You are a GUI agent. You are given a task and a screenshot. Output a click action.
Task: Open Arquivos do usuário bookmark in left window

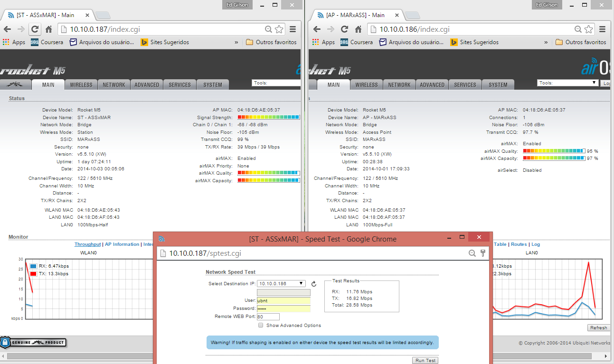(102, 42)
